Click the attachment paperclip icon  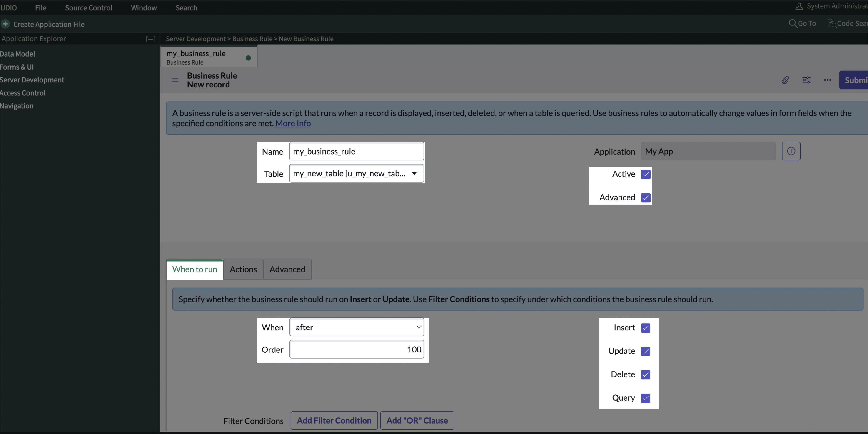pyautogui.click(x=785, y=80)
